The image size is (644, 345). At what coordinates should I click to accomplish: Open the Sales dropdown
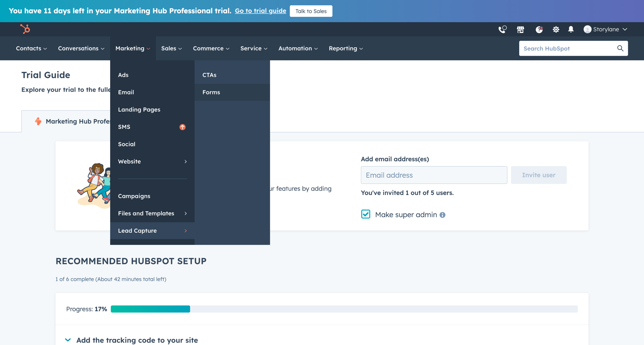171,48
